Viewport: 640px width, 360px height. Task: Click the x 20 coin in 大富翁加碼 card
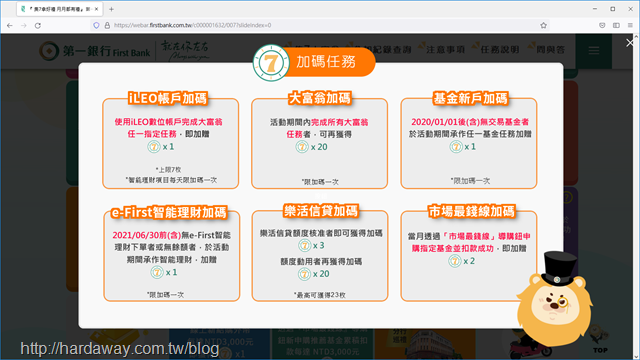tap(302, 147)
